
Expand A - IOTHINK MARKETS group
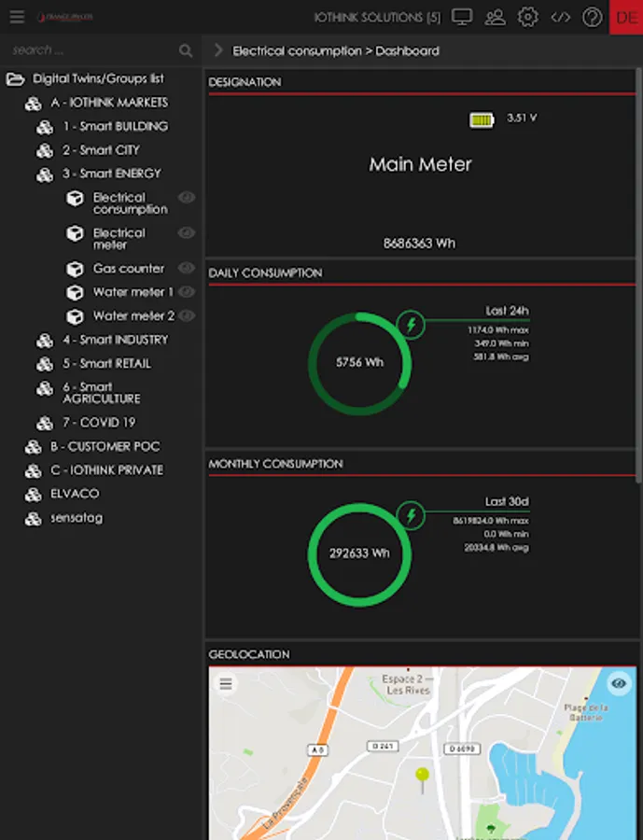pyautogui.click(x=109, y=103)
